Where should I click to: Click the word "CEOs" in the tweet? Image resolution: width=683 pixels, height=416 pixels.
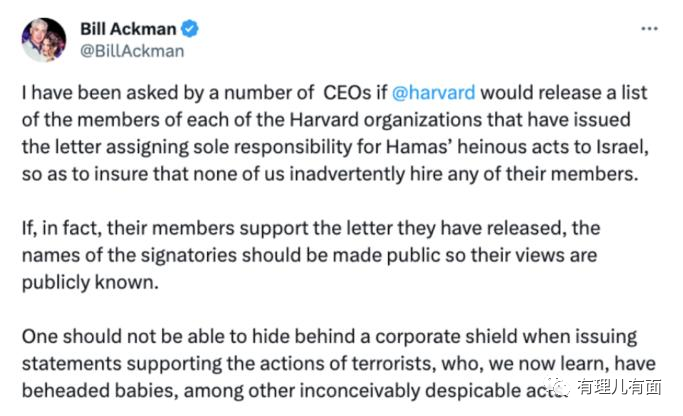point(350,93)
